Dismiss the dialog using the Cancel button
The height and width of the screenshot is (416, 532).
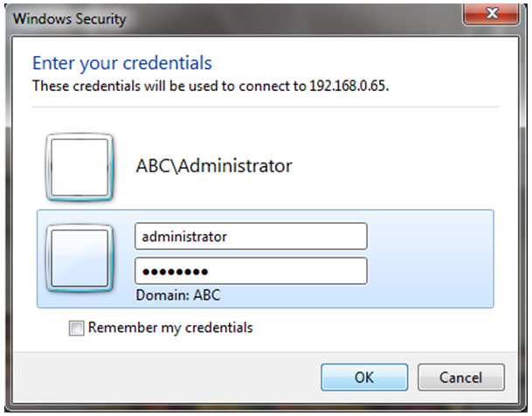[x=461, y=378]
